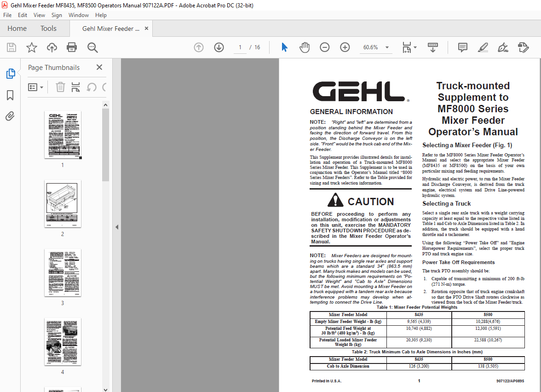Click the thumbnails scrollbar thumb

(106, 145)
